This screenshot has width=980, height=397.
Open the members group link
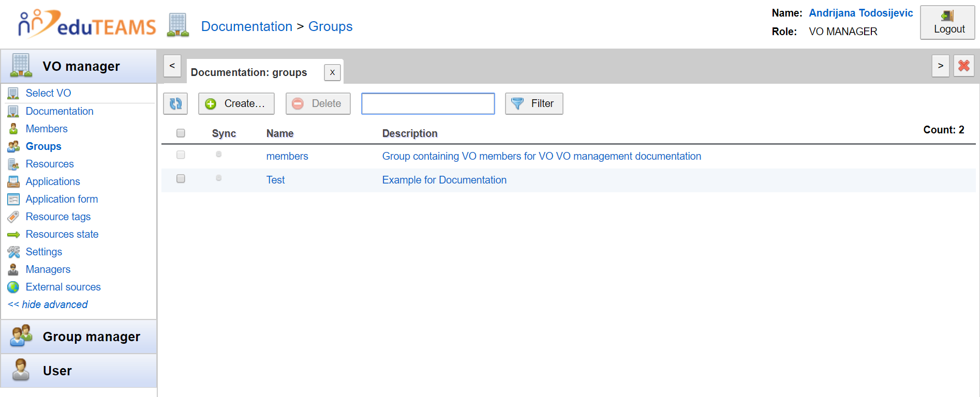pyautogui.click(x=287, y=156)
